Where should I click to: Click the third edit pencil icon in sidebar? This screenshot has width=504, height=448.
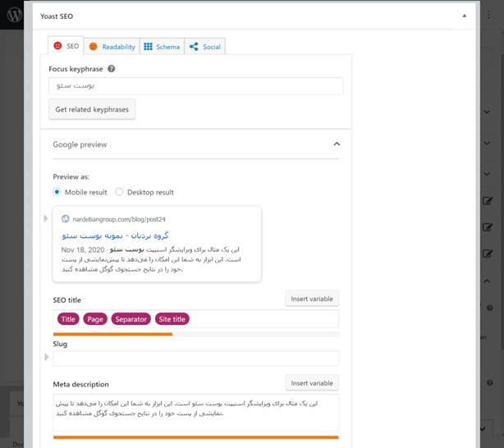pos(488,254)
